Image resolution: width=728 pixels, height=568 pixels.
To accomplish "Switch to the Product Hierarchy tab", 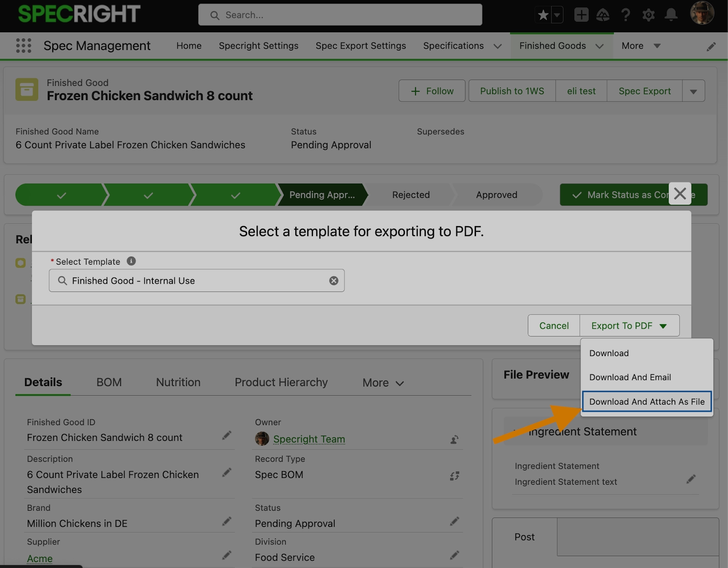I will 281,382.
